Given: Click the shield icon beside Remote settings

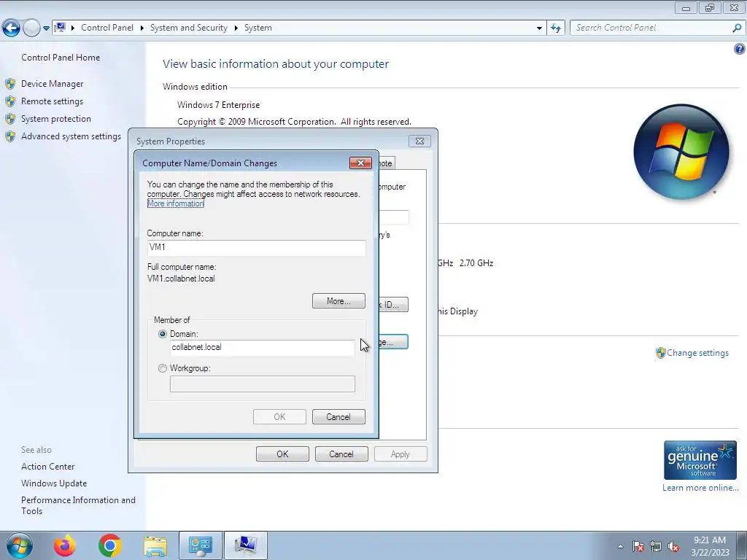Looking at the screenshot, I should 10,101.
